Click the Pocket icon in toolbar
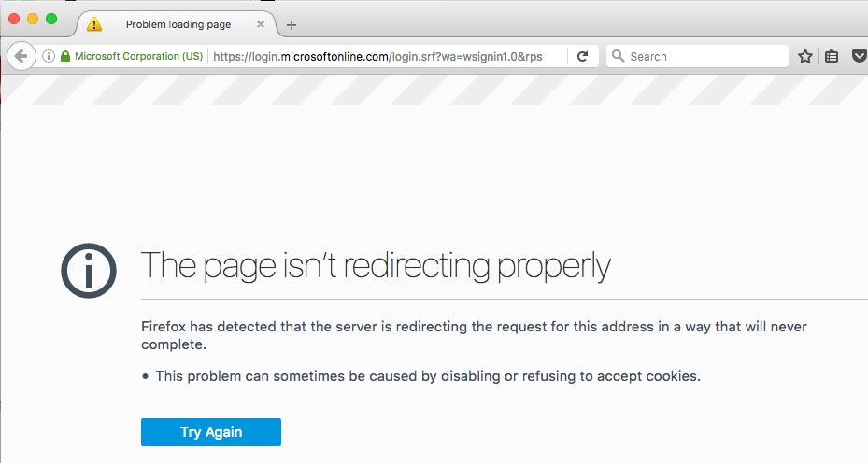 (860, 56)
